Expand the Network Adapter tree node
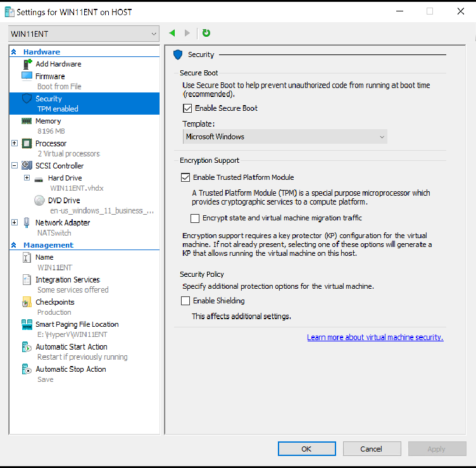The width and height of the screenshot is (476, 468). coord(15,222)
